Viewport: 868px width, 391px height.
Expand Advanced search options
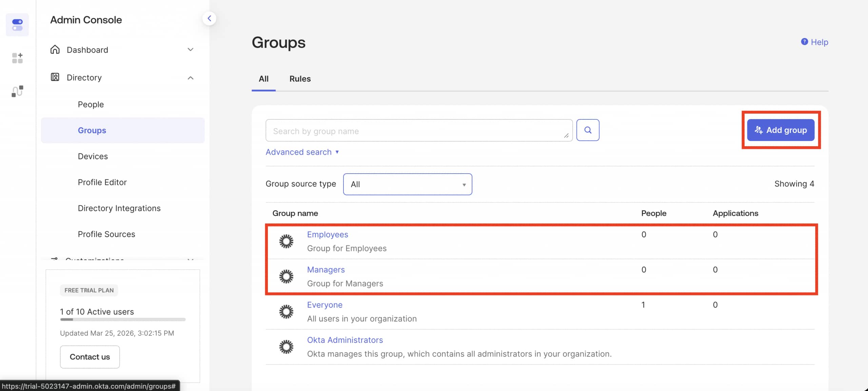(302, 152)
